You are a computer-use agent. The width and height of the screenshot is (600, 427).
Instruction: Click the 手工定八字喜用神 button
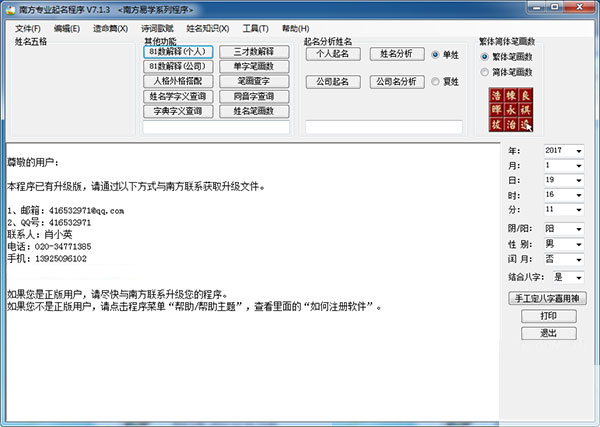tap(547, 298)
